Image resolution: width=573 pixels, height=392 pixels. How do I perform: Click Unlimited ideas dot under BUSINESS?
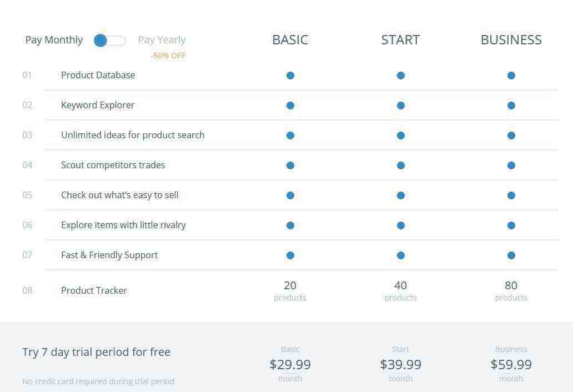tap(511, 135)
